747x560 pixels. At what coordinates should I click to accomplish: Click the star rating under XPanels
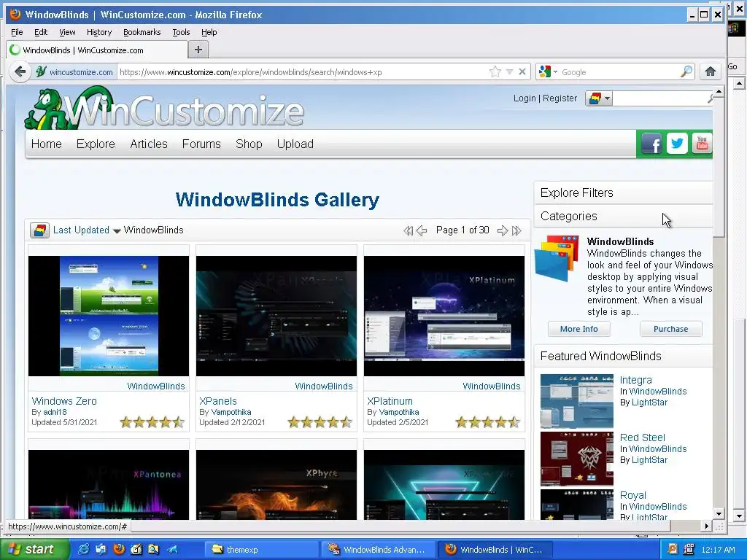tap(320, 422)
